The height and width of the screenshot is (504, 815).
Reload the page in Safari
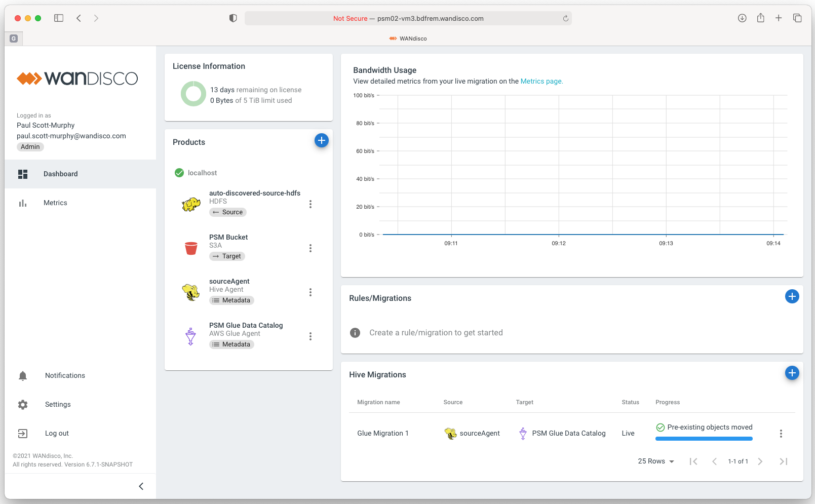point(566,18)
